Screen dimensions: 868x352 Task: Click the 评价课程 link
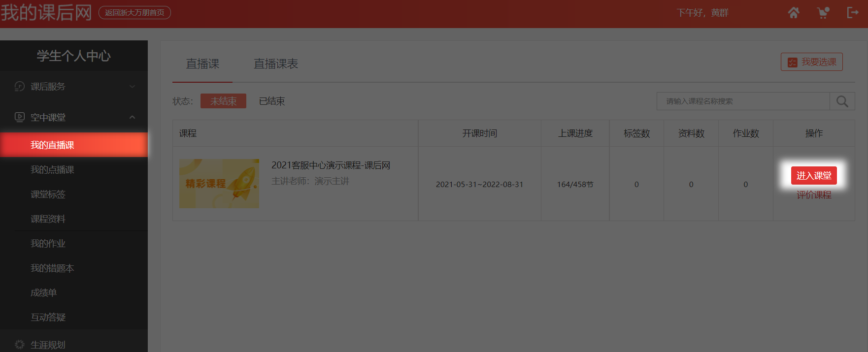point(813,195)
